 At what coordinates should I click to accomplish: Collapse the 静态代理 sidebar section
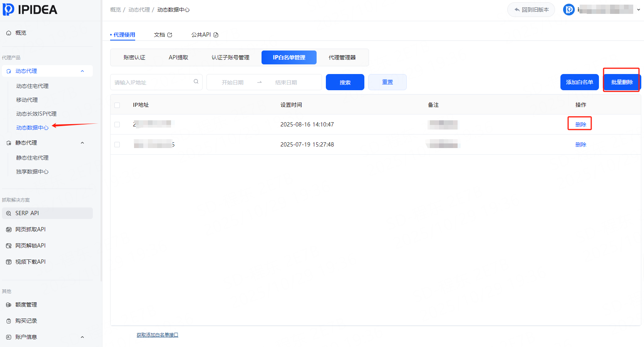click(x=82, y=143)
